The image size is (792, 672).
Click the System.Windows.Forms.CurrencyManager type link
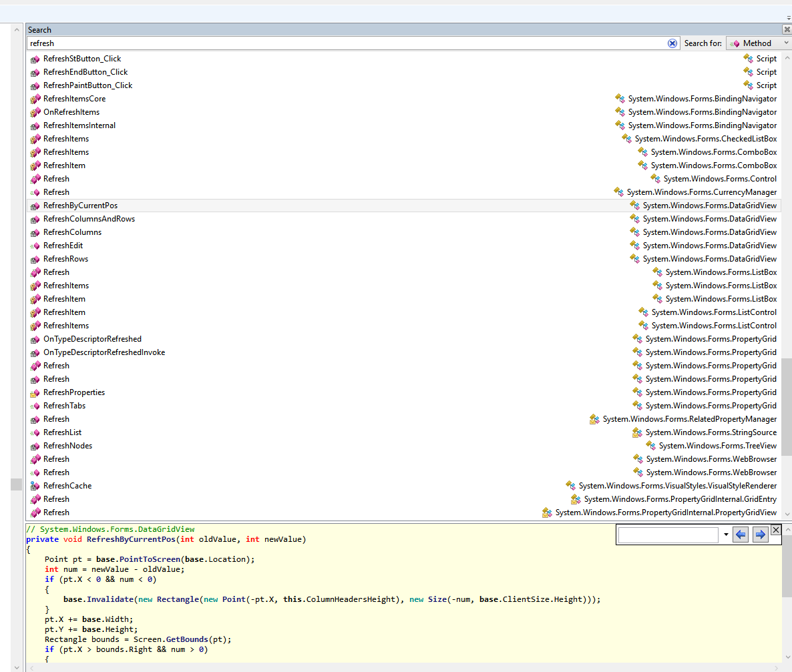coord(701,192)
